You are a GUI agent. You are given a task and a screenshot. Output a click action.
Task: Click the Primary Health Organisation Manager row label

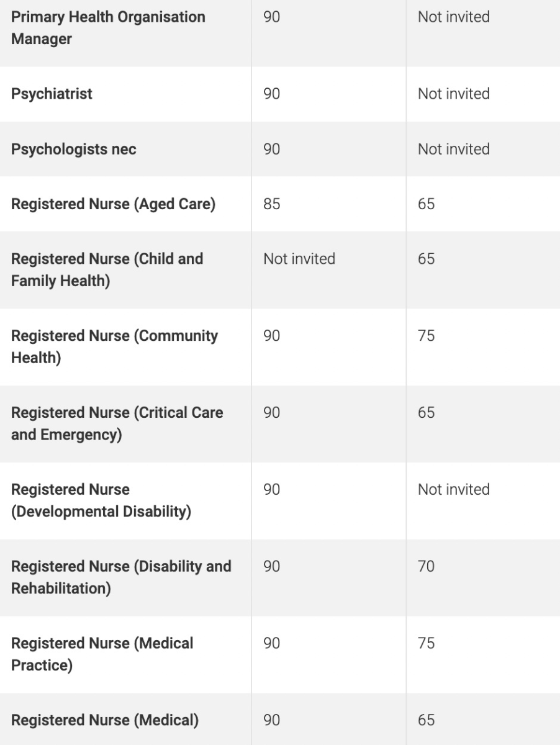108,28
